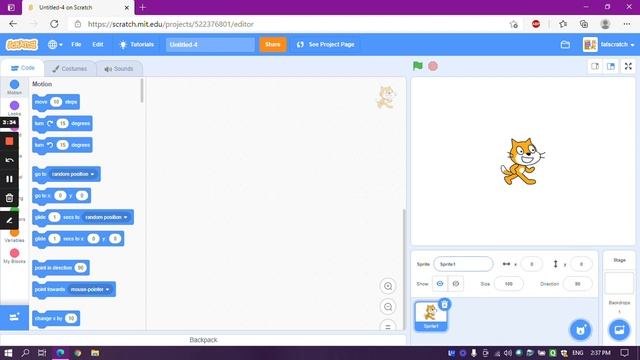Click the cat sprite on the stage
This screenshot has width=640, height=360.
click(x=522, y=162)
